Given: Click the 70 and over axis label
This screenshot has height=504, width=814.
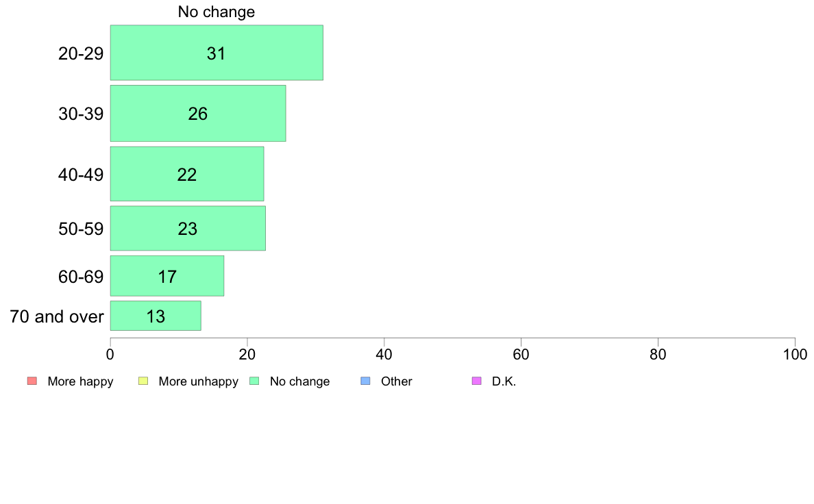Looking at the screenshot, I should (57, 316).
